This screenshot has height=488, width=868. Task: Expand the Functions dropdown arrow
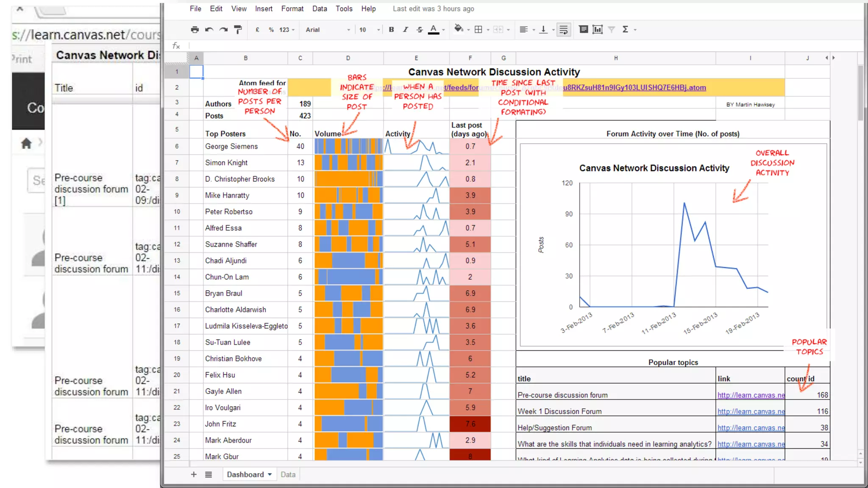[635, 30]
